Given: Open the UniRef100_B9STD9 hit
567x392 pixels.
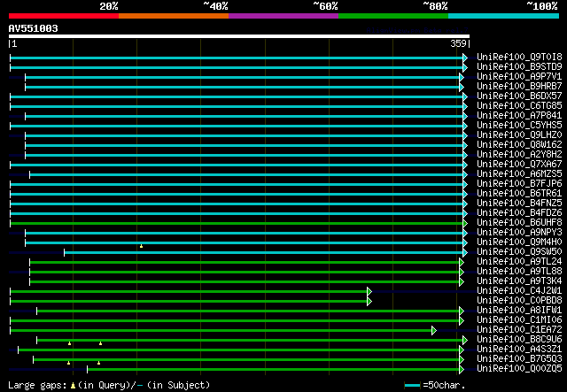Looking at the screenshot, I should [x=519, y=67].
